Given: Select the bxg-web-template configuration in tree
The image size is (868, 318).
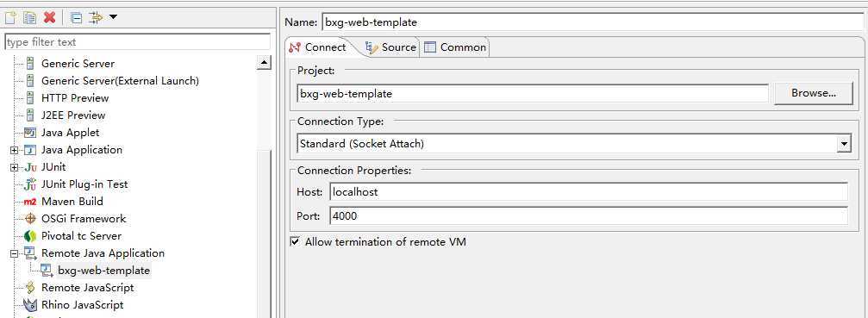Looking at the screenshot, I should coord(103,271).
